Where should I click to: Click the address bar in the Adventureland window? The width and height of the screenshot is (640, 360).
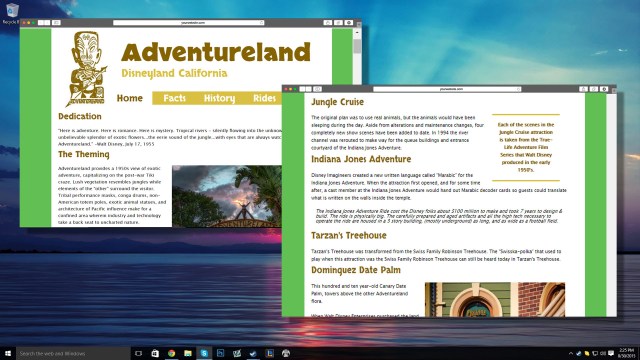[x=189, y=23]
